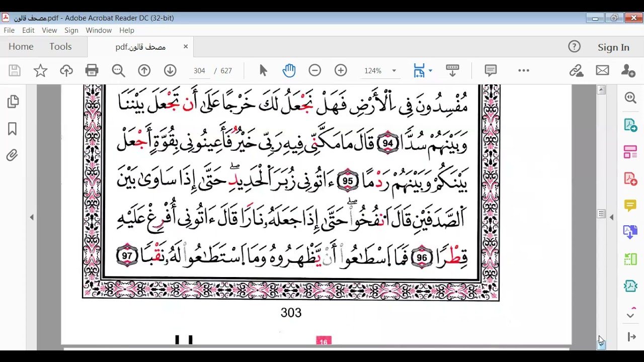Click the page number field showing 304
The width and height of the screenshot is (644, 362).
[199, 71]
